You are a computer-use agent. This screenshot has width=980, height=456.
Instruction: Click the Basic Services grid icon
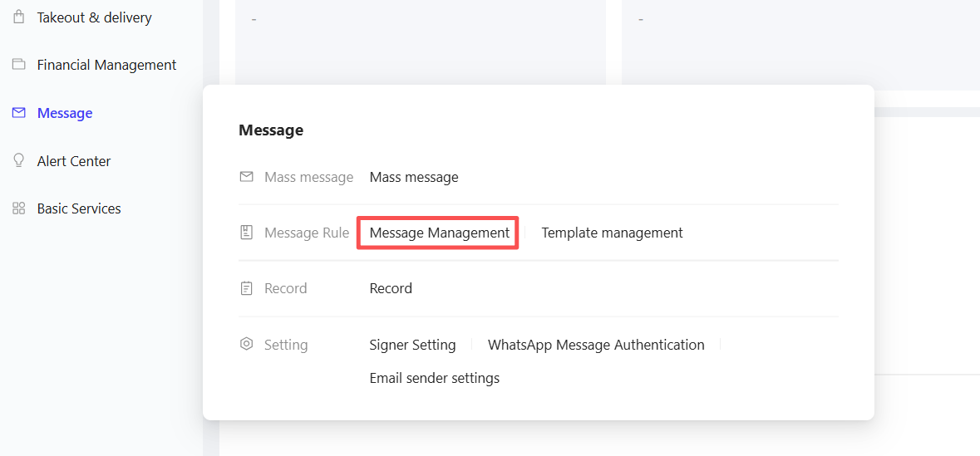[x=19, y=208]
